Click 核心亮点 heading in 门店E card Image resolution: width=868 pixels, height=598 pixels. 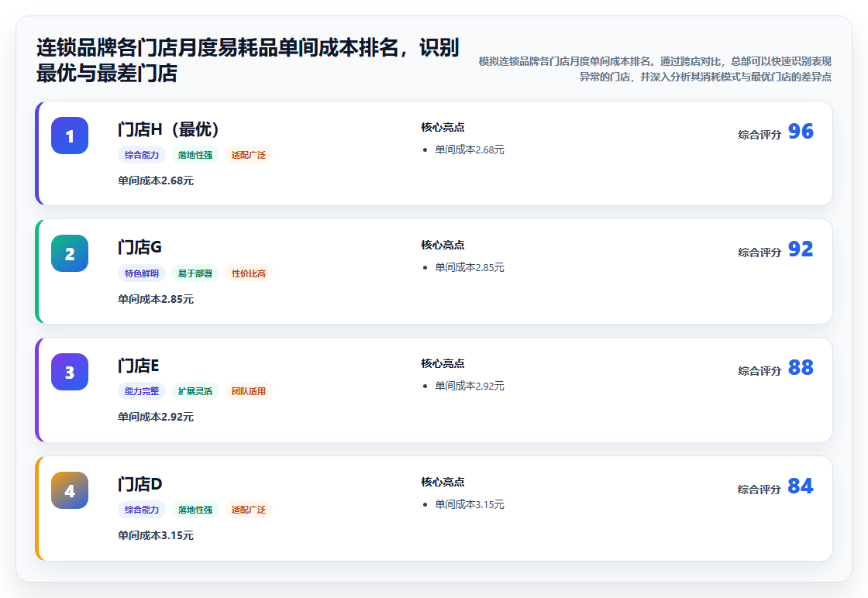[443, 363]
